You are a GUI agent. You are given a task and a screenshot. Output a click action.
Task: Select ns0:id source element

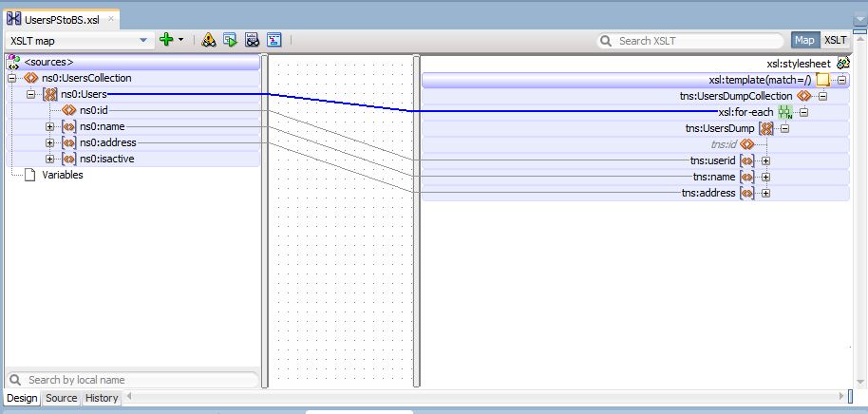point(94,111)
